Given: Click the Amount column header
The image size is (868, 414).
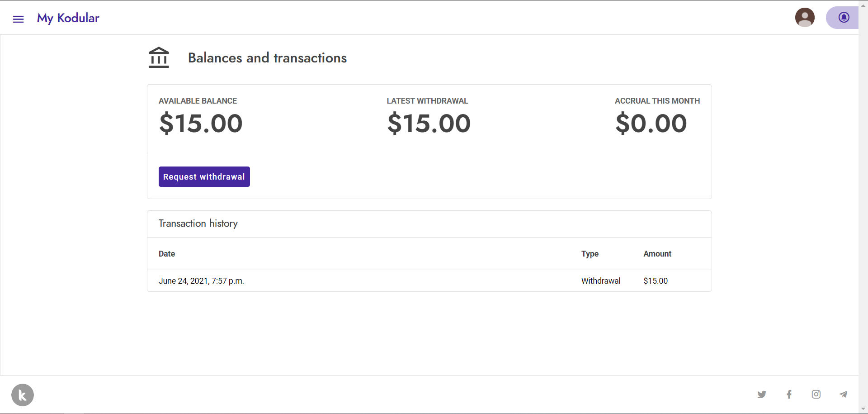Looking at the screenshot, I should pos(657,254).
